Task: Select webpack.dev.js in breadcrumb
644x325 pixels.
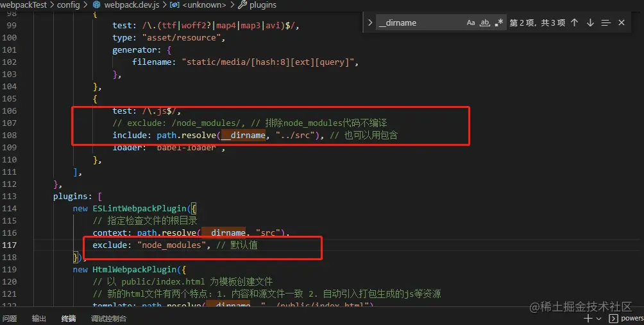Action: (131, 5)
